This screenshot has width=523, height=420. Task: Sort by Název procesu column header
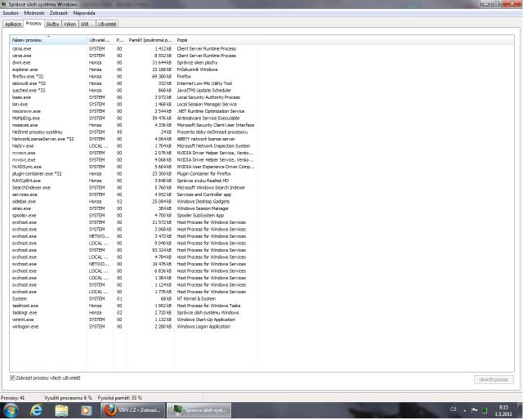click(x=48, y=40)
